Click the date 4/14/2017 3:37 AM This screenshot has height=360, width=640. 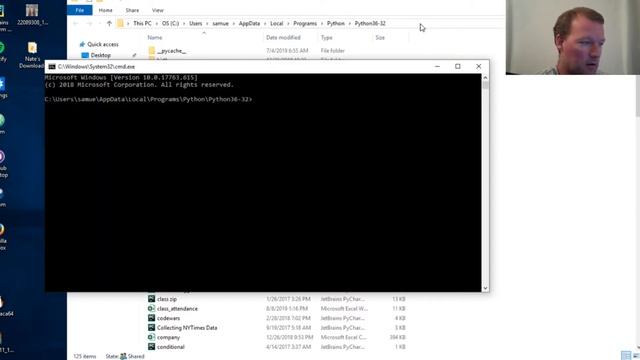(x=288, y=347)
